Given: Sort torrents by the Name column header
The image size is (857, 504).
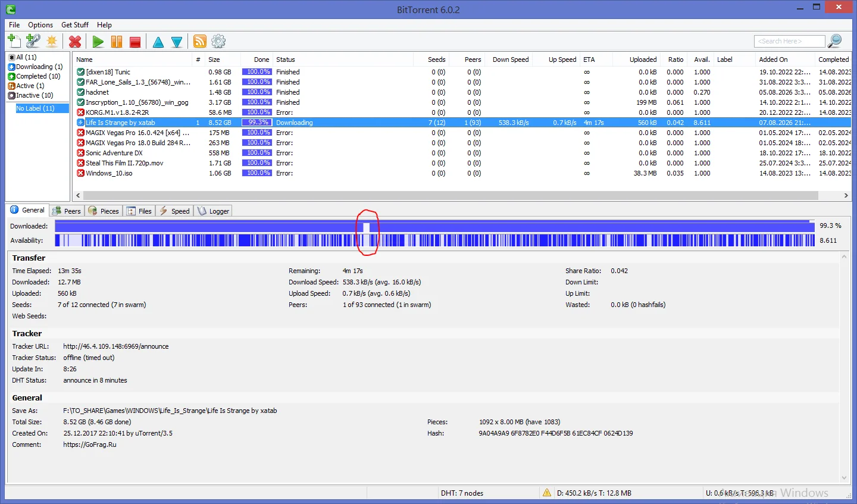Looking at the screenshot, I should [x=132, y=60].
